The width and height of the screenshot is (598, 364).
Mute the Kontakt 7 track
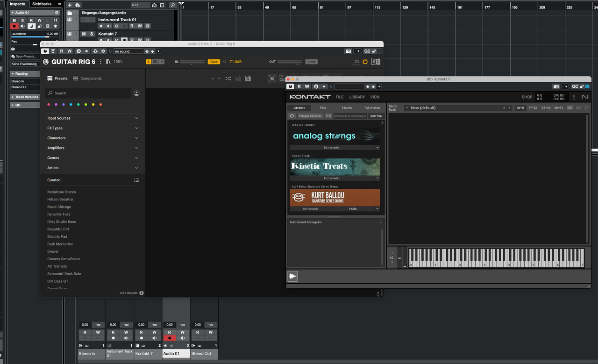84,34
